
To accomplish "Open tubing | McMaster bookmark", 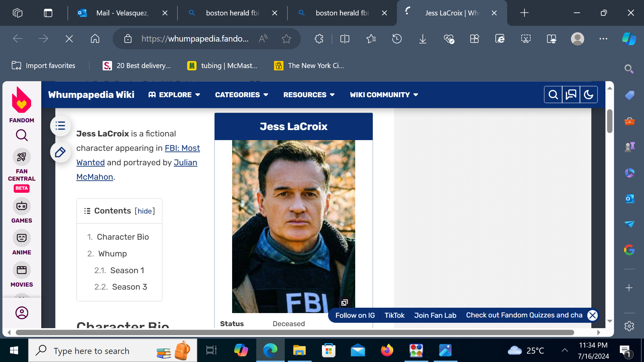I will pyautogui.click(x=222, y=66).
